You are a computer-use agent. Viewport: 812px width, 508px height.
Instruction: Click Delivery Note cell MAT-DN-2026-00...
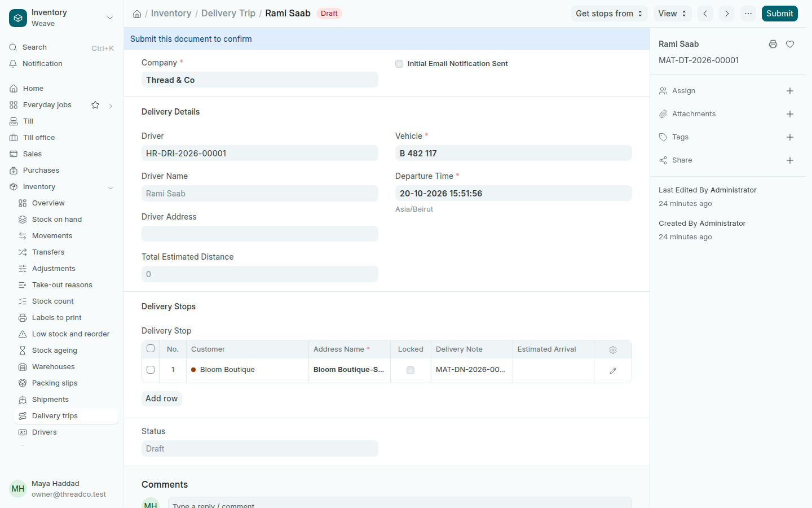coord(471,370)
